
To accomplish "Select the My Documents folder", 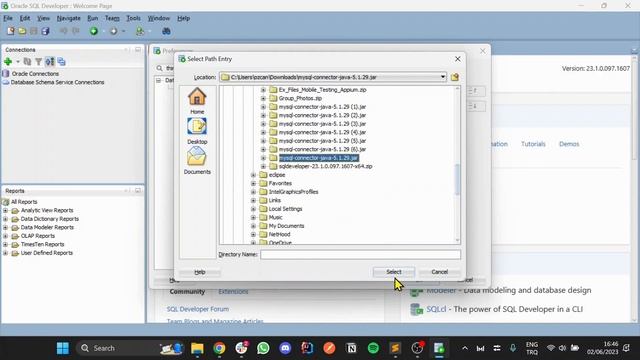I will [x=286, y=226].
